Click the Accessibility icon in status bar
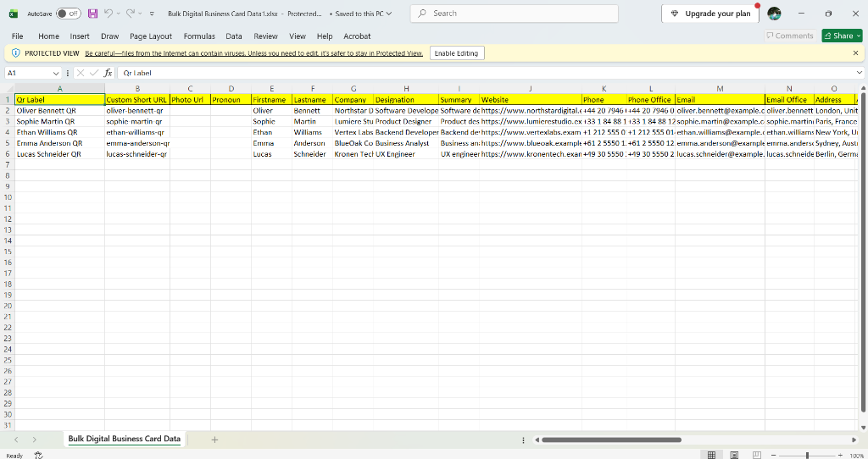The height and width of the screenshot is (459, 868). tap(38, 455)
